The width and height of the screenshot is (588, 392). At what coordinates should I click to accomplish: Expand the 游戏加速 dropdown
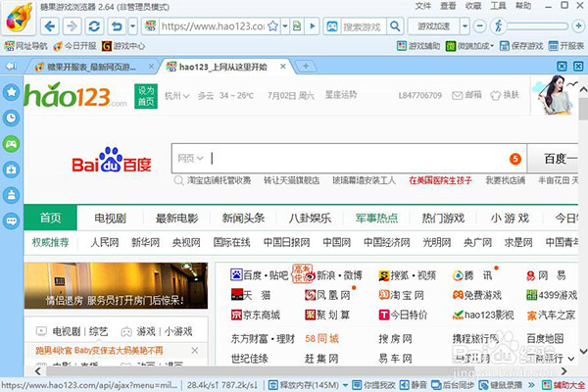[x=435, y=24]
